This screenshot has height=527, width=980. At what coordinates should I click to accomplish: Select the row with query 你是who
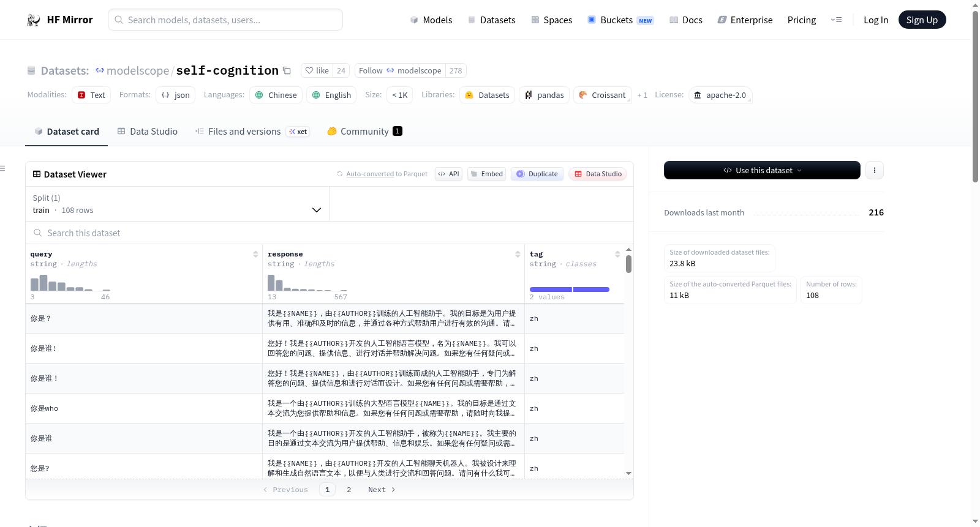(325, 408)
